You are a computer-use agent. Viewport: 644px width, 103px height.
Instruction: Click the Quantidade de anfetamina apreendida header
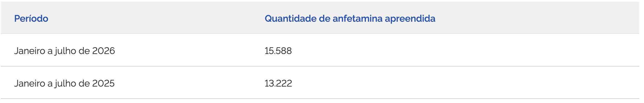coord(350,18)
